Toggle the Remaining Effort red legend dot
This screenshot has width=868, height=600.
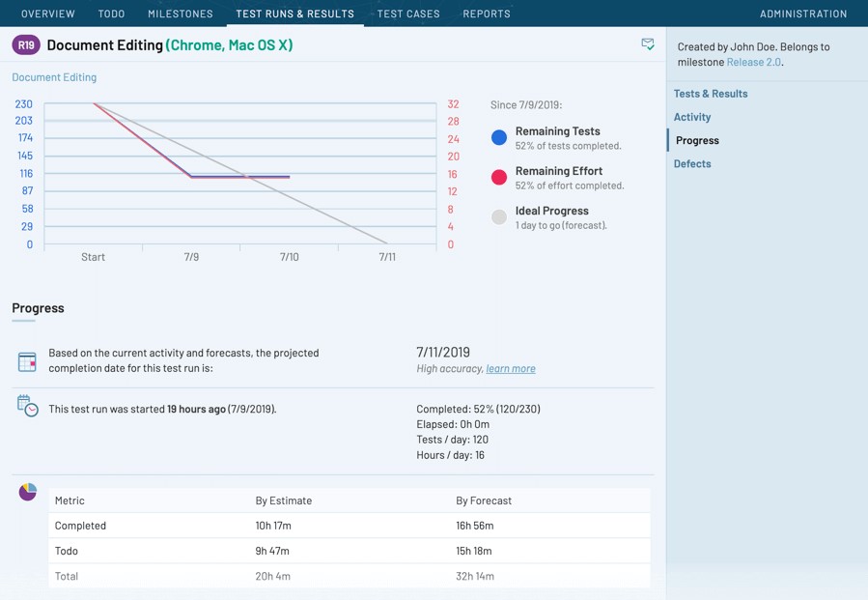click(499, 177)
